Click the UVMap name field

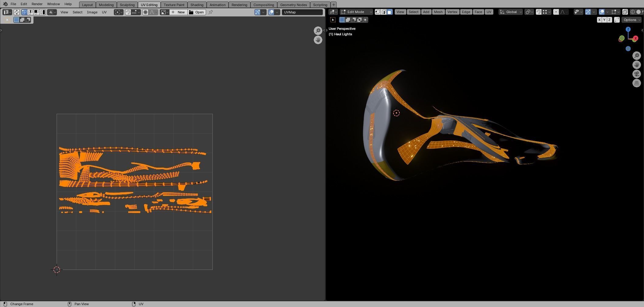coord(302,12)
